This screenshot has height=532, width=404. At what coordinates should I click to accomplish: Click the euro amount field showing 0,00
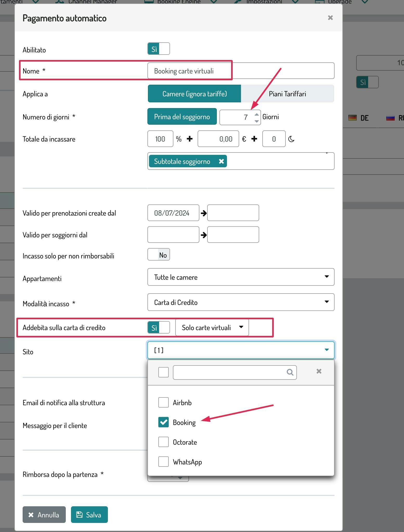point(218,139)
